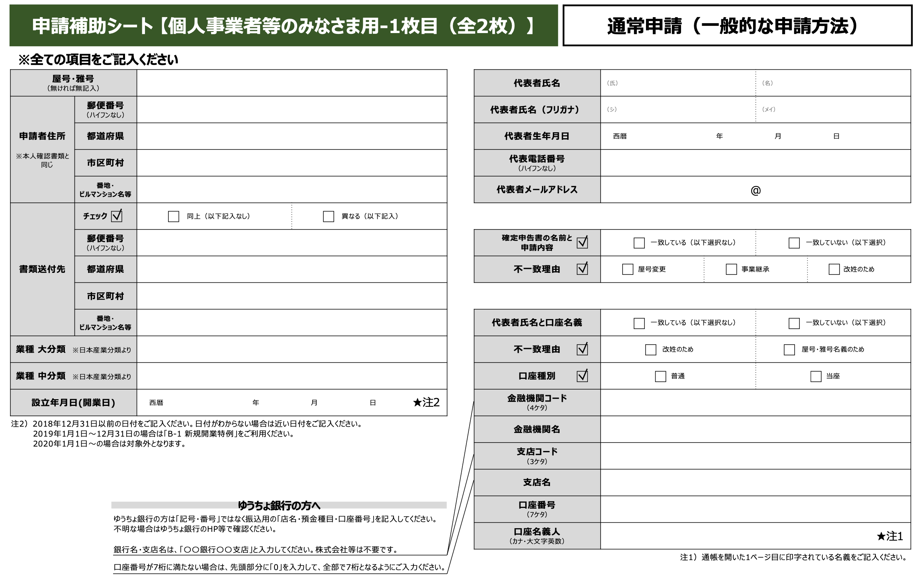The image size is (924, 584).
Task: Click the 代表者氏名 （氏） field
Action: pos(678,83)
